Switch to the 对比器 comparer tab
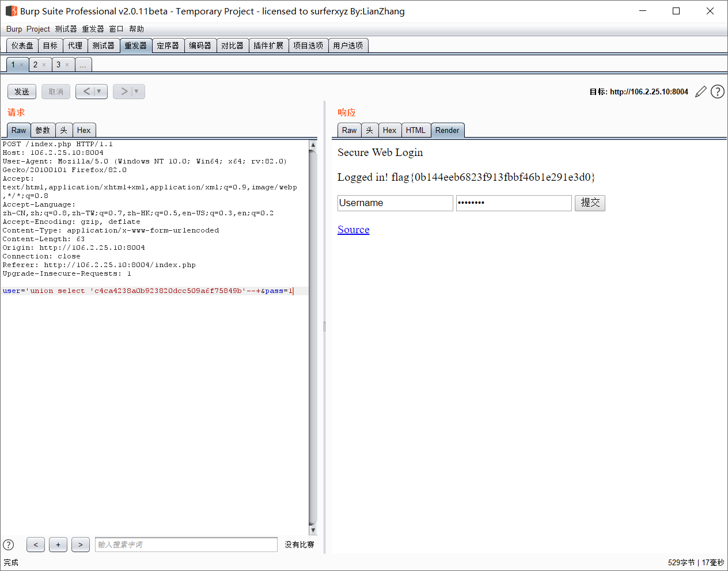Viewport: 728px width, 571px height. pyautogui.click(x=233, y=45)
